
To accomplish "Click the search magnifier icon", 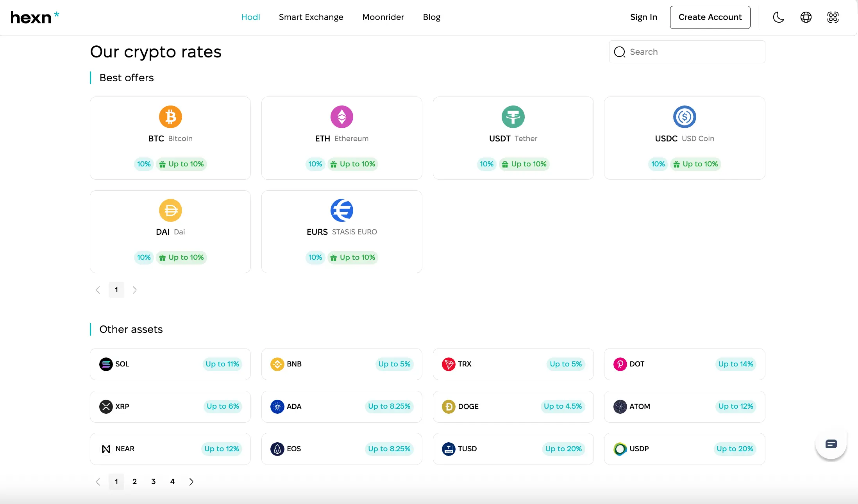I will click(x=620, y=52).
